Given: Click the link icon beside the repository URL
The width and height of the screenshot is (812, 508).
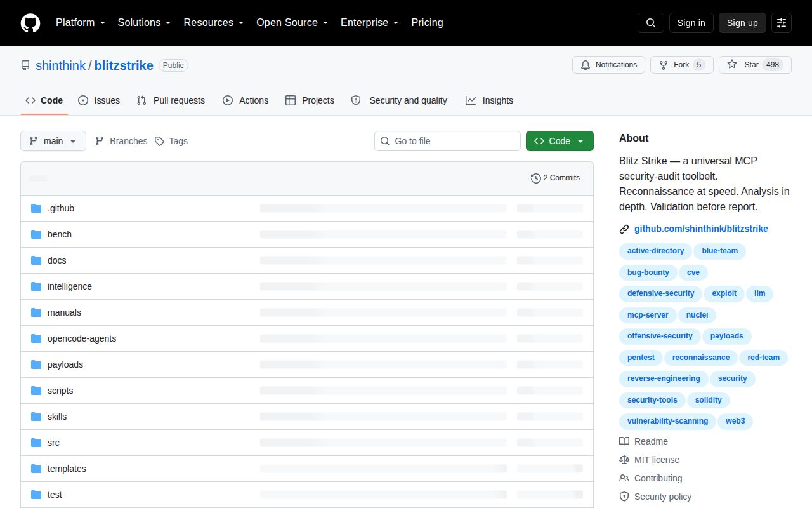Looking at the screenshot, I should coord(624,229).
